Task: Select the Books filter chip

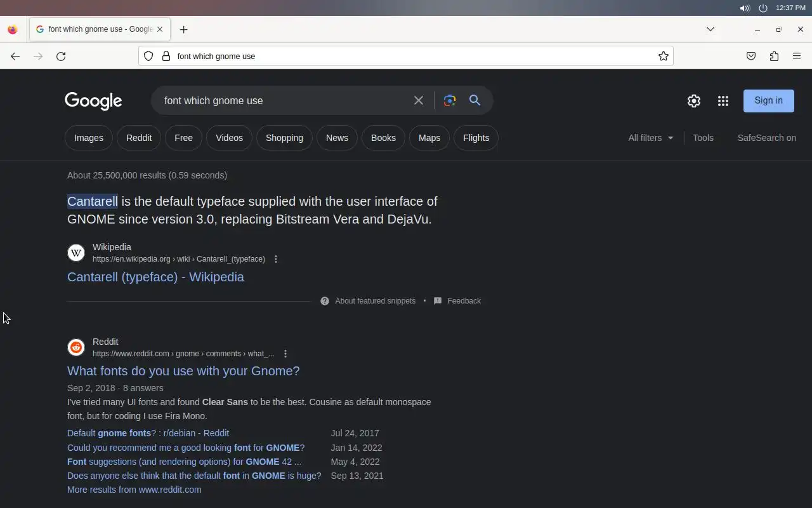Action: (383, 138)
